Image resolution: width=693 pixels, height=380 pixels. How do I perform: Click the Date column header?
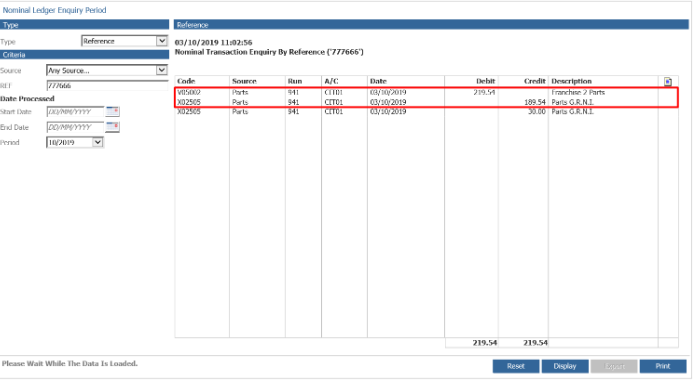(378, 81)
